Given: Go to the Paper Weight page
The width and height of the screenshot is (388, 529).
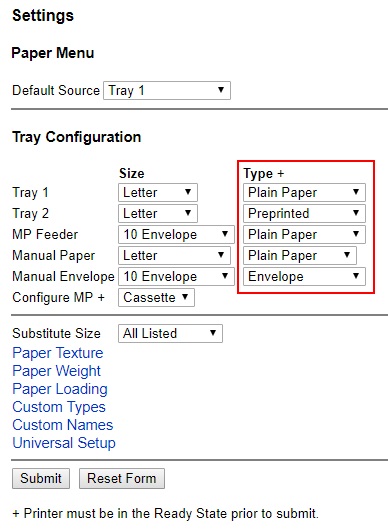Looking at the screenshot, I should coord(56,371).
